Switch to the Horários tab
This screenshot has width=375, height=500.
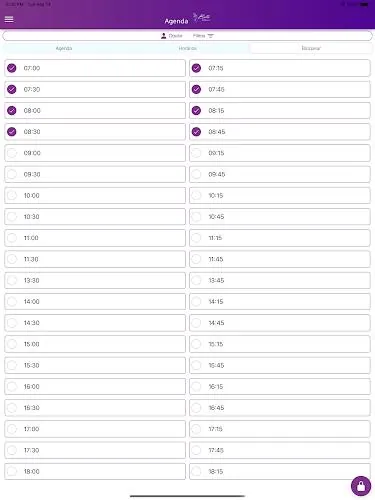[187, 48]
